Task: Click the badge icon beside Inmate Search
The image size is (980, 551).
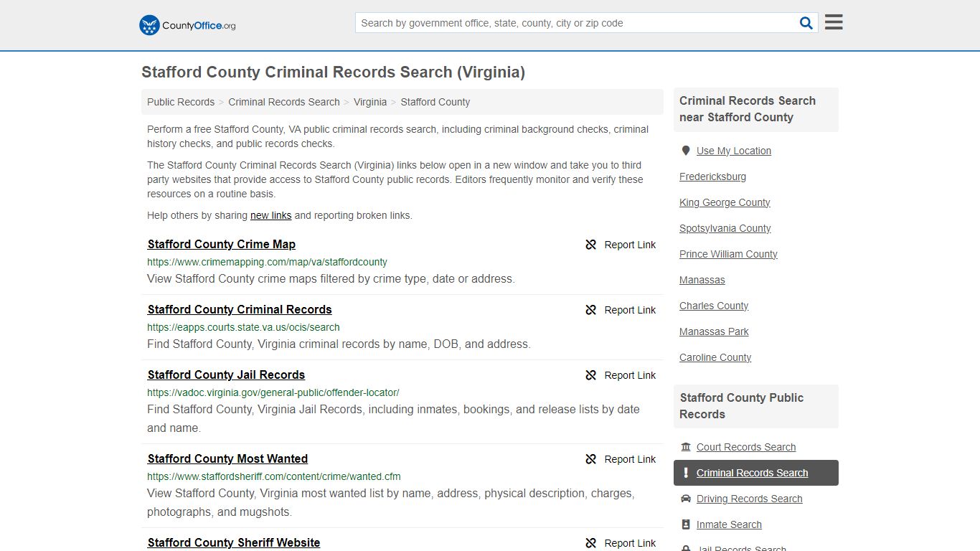Action: pyautogui.click(x=686, y=524)
